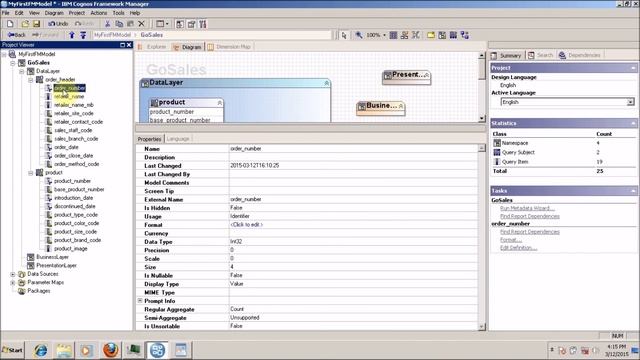This screenshot has height=360, width=640.
Task: Open the Project menu
Action: pos(76,13)
